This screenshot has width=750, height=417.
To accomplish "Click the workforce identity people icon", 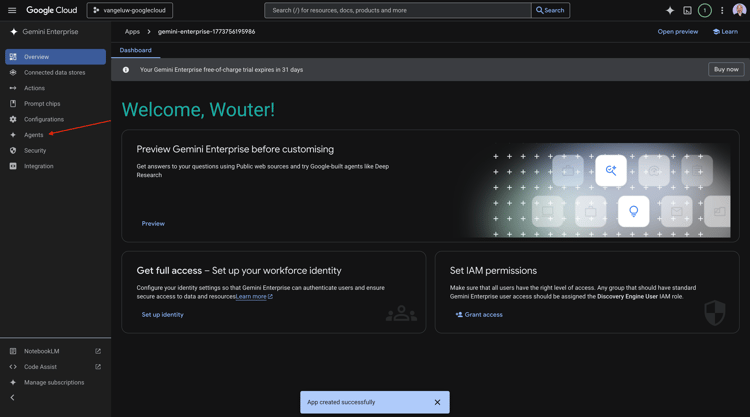I will tap(401, 314).
